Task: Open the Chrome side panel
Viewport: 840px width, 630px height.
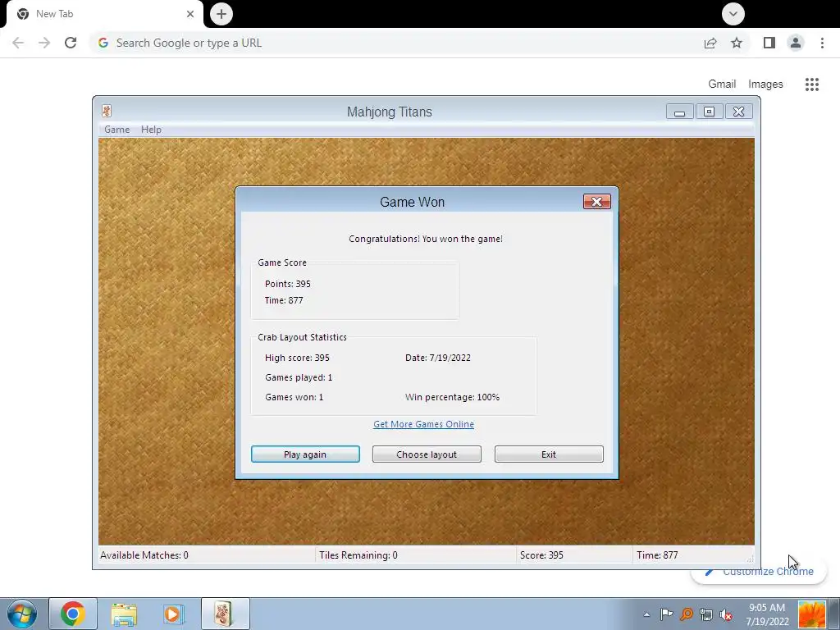Action: click(769, 43)
